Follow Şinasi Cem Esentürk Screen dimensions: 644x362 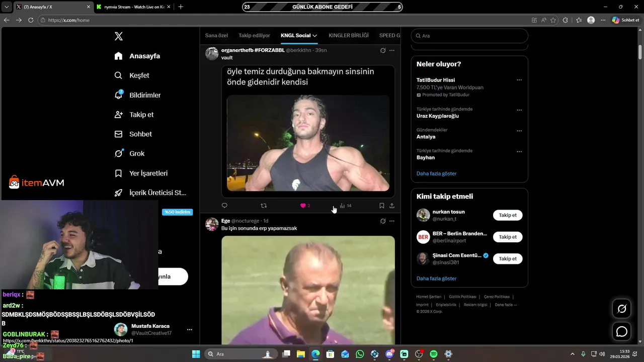(508, 258)
